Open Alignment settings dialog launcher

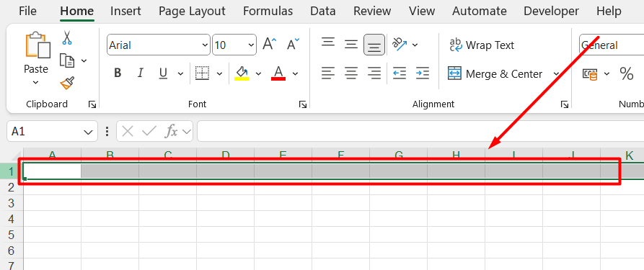click(565, 104)
